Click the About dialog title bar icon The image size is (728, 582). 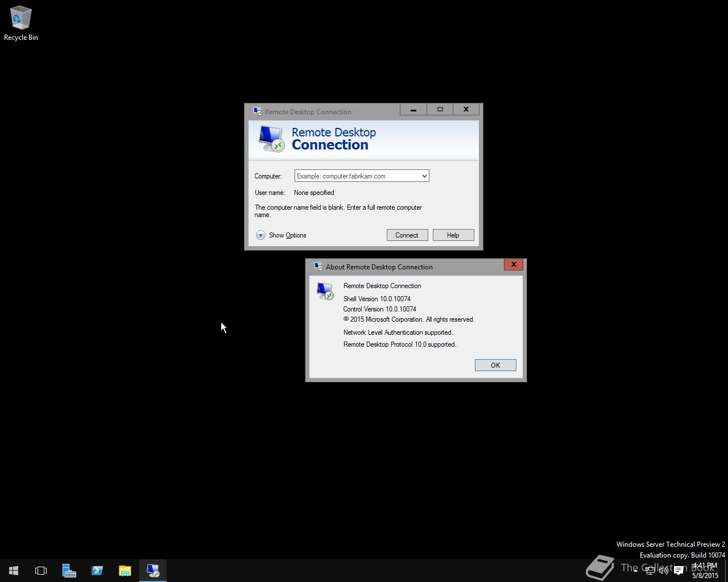[x=318, y=267]
